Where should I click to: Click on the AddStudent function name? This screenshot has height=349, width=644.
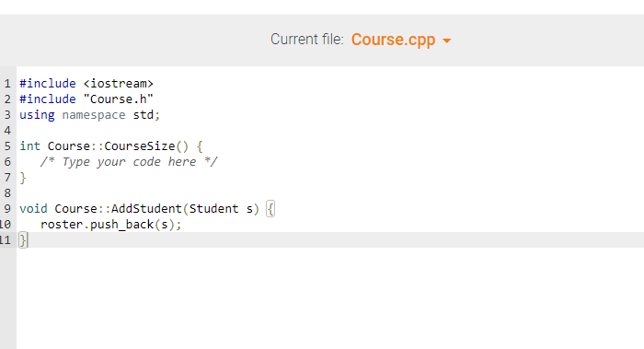coord(146,208)
